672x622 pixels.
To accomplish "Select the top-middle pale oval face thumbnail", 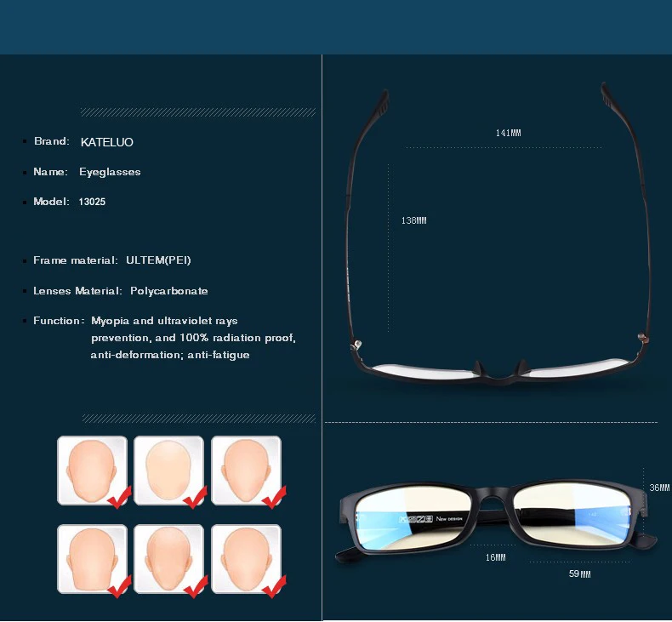I will (168, 471).
